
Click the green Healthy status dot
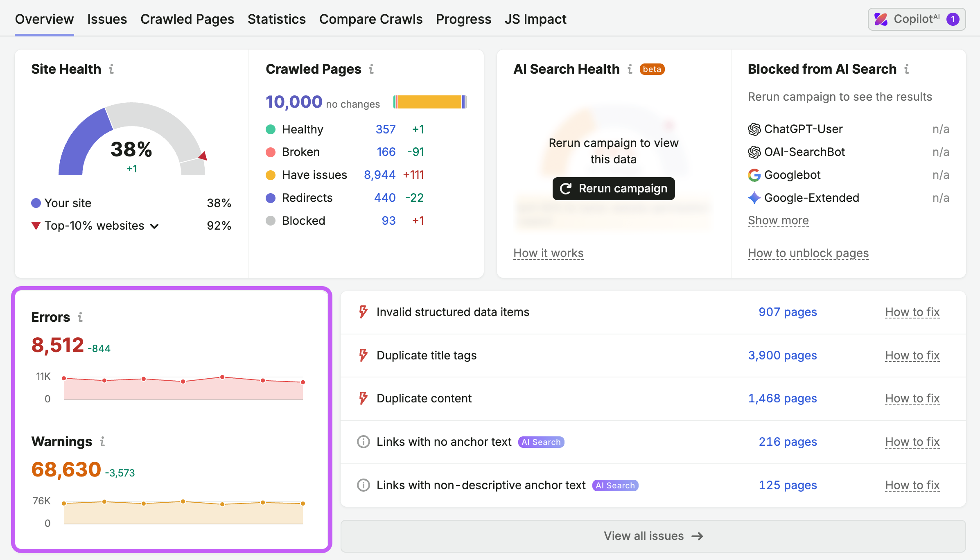(x=271, y=129)
